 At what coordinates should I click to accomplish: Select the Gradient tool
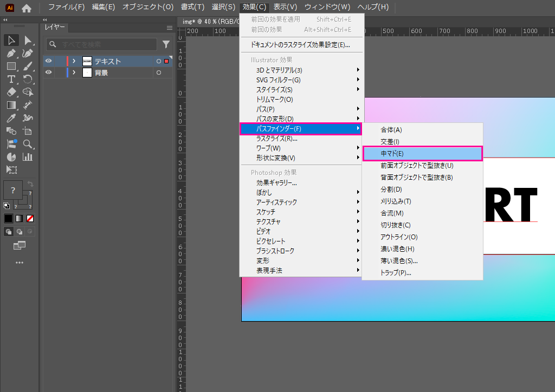(x=11, y=105)
